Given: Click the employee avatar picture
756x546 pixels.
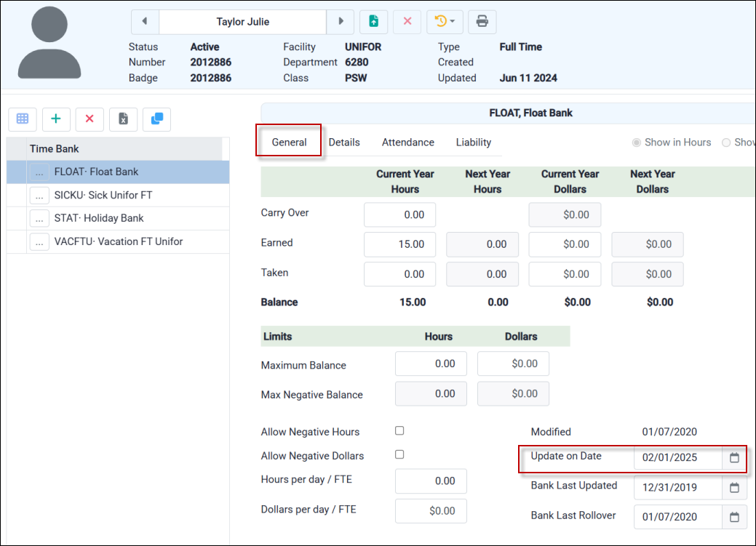Looking at the screenshot, I should 49,42.
